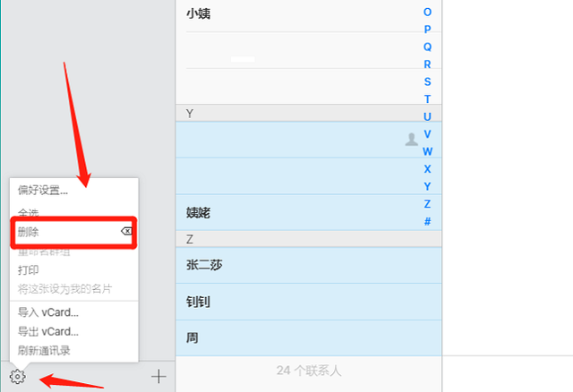Select the contact 张二莎

308,265
